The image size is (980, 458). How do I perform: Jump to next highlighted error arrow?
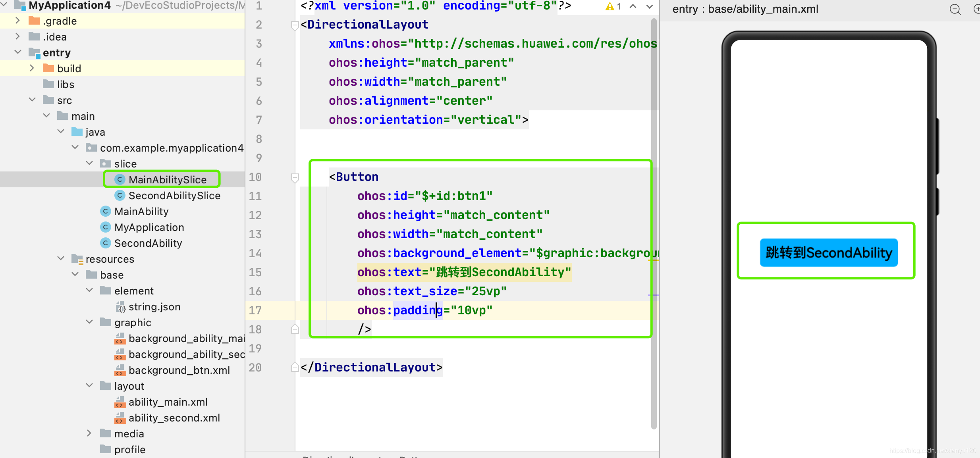pos(650,6)
